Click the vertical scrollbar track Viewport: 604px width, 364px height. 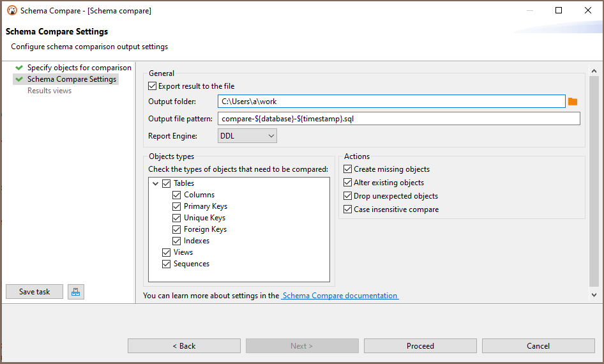tap(594, 181)
